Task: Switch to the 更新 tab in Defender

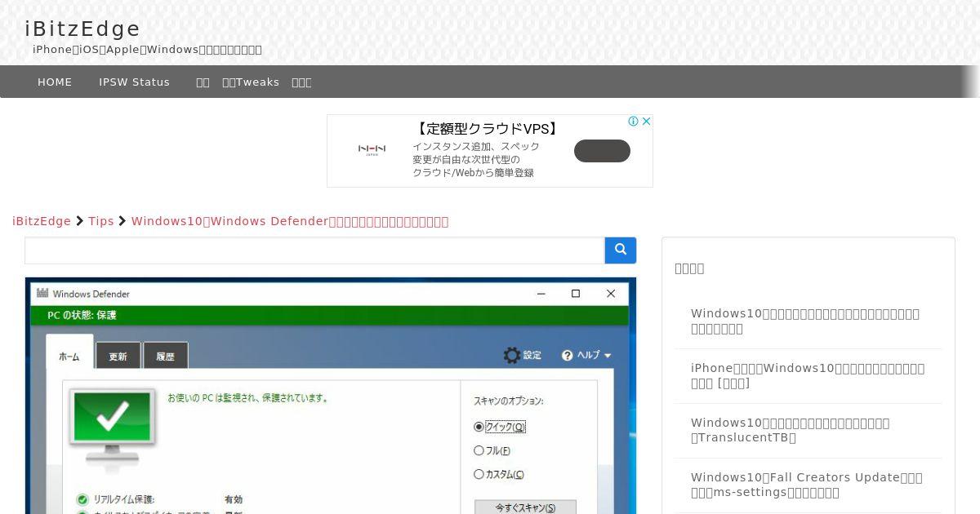Action: click(x=118, y=356)
